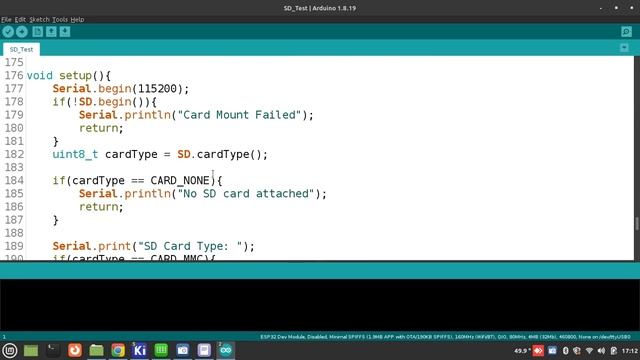Click the blue tray icon beside AnyDesk

click(552, 351)
